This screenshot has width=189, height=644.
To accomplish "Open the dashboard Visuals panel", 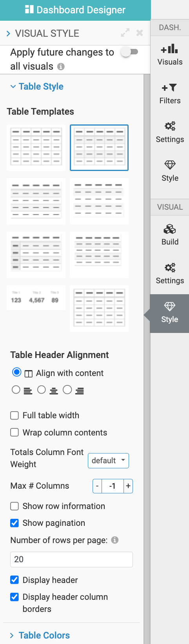I will point(170,55).
